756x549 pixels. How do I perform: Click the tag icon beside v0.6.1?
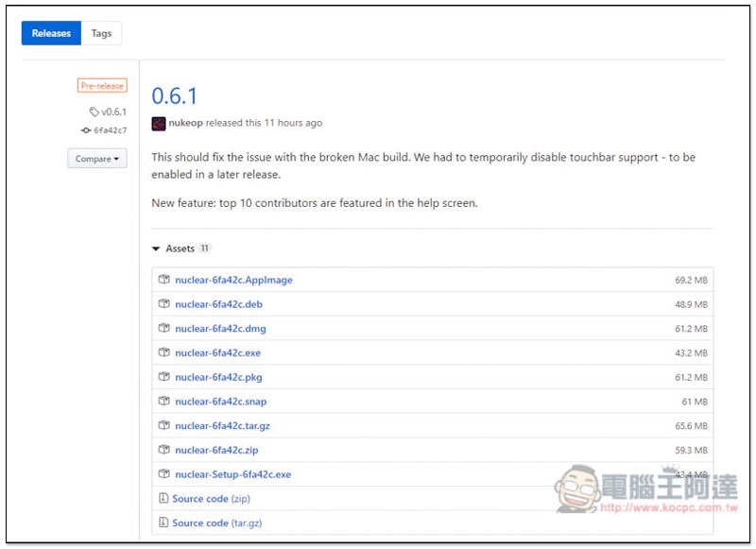click(94, 112)
